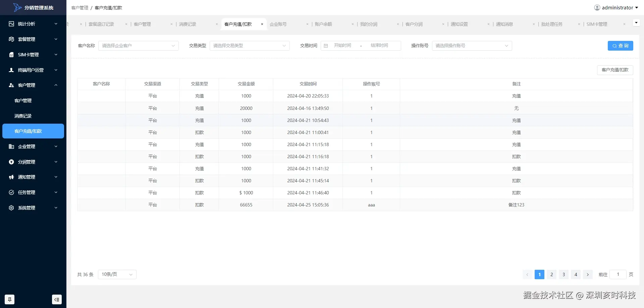Click the 系统管理 gear icon

[11, 208]
